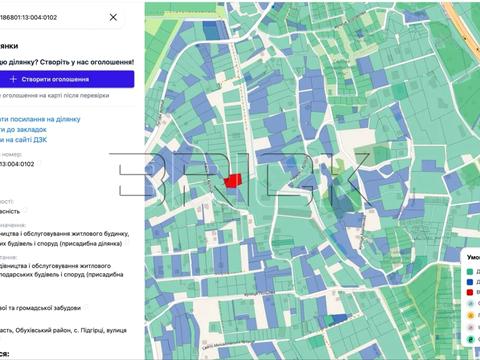This screenshot has height=360, width=480.
Task: Click the green swatch in map legend
Action: pyautogui.click(x=470, y=272)
